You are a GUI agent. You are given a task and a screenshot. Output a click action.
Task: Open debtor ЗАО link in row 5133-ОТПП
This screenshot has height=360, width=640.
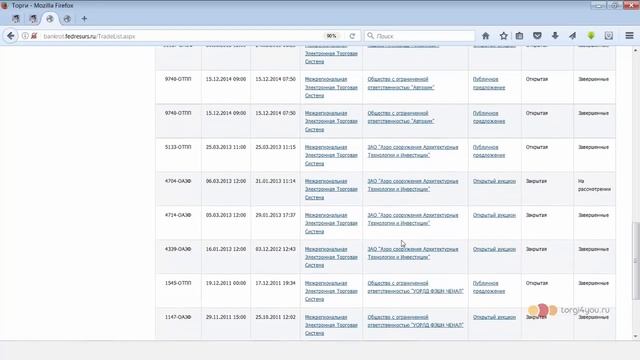click(x=413, y=151)
